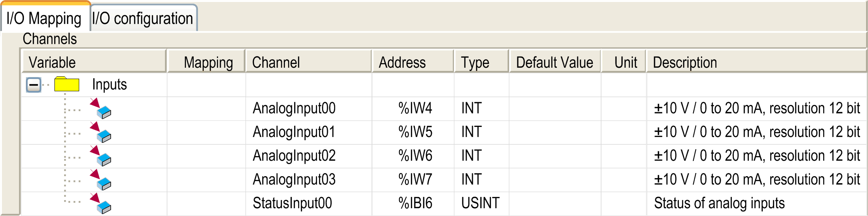Click the Variable column header
The height and width of the screenshot is (216, 868).
point(52,62)
